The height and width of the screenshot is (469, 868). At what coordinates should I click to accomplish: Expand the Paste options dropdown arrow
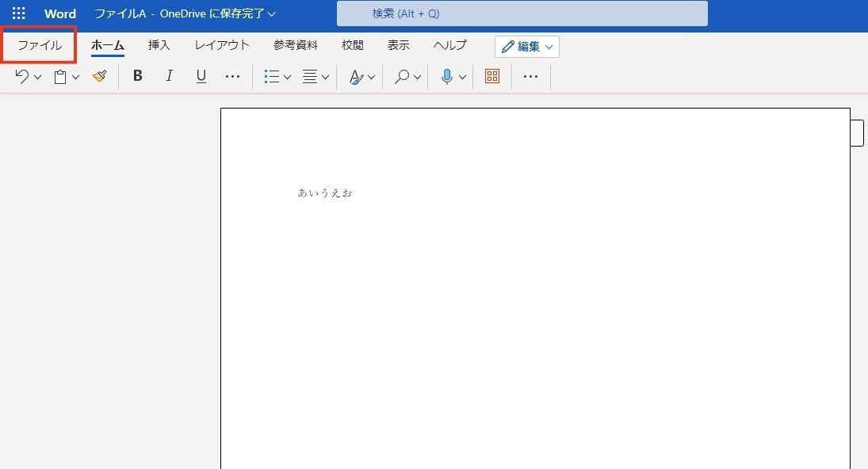[75, 76]
